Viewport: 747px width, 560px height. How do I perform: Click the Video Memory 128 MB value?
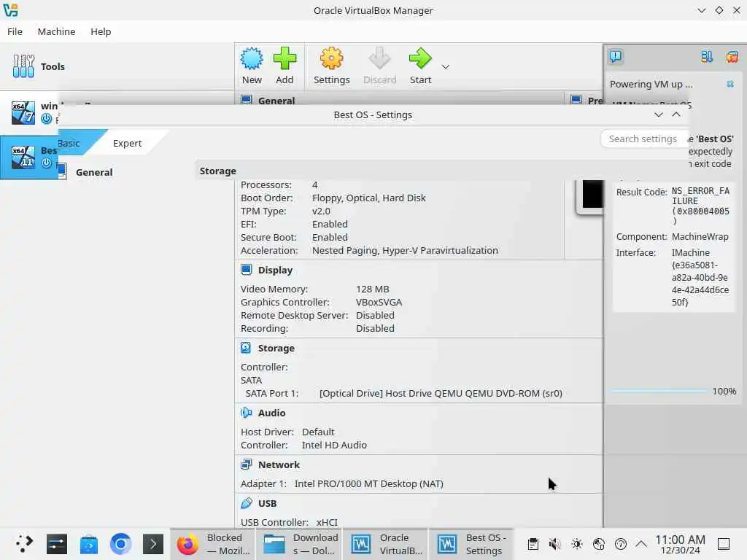point(373,289)
